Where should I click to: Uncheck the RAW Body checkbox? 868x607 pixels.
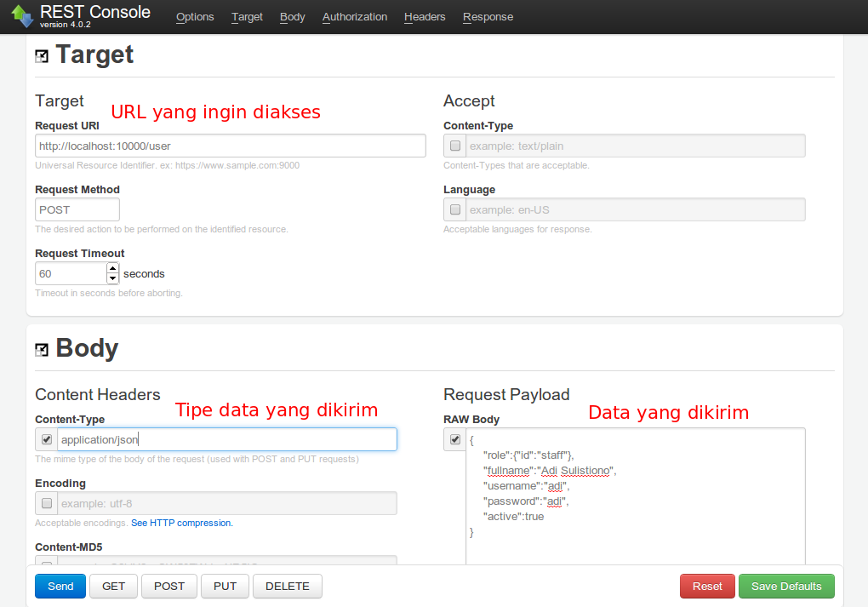click(x=455, y=439)
